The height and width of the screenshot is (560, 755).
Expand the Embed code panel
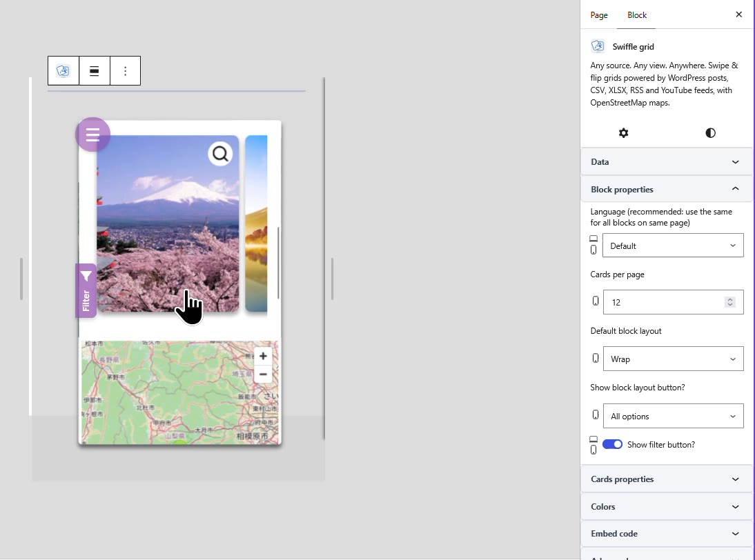point(667,534)
